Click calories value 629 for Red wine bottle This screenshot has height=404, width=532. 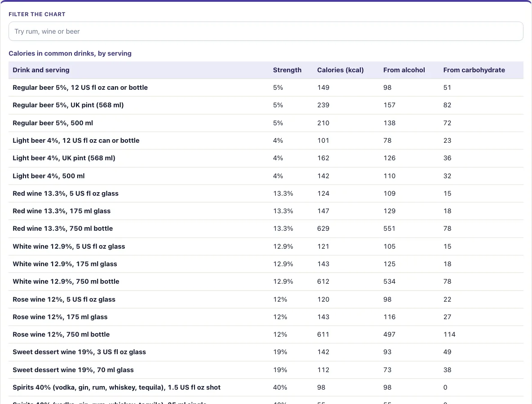324,228
